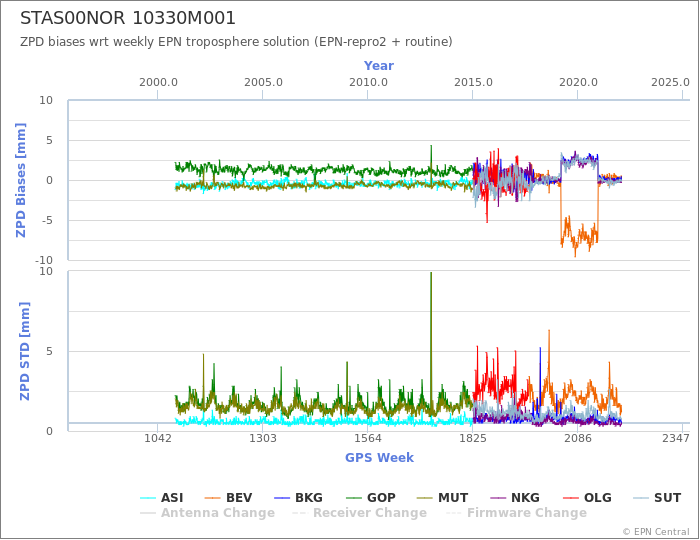The image size is (700, 540).
Task: Toggle BEV series in legend
Action: pyautogui.click(x=228, y=498)
